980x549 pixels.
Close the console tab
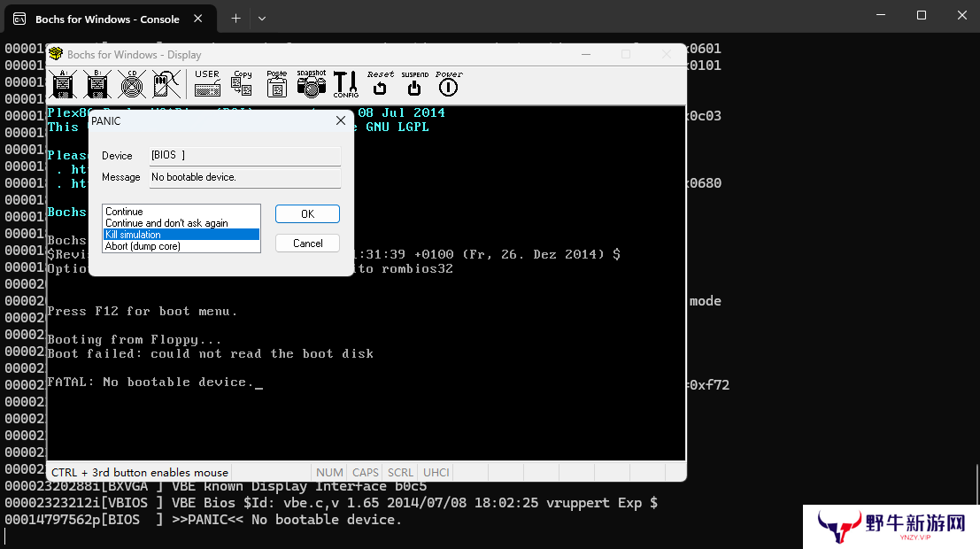point(198,19)
